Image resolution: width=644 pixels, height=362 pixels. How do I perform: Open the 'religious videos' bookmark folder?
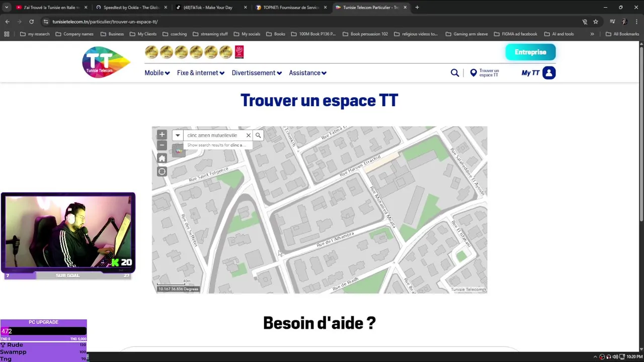click(x=416, y=34)
